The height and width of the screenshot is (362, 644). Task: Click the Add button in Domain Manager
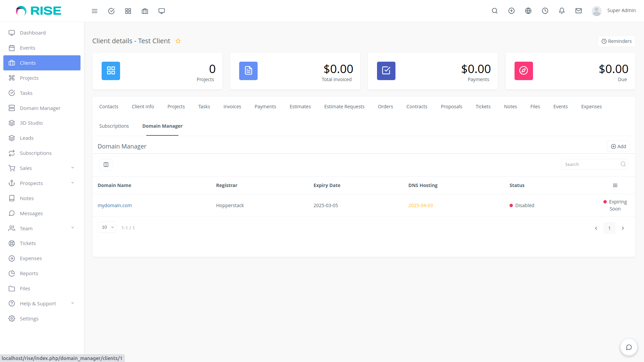[619, 146]
